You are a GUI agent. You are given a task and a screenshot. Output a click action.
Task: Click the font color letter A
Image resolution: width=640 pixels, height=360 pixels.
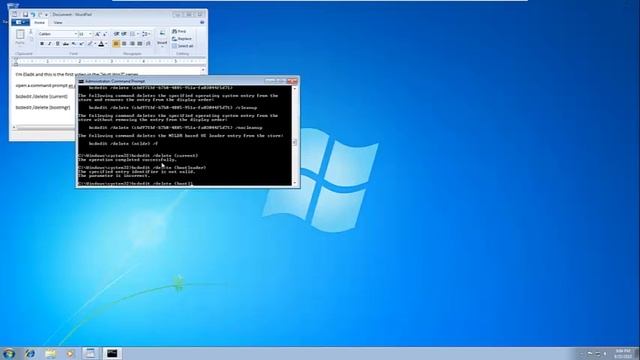pos(101,43)
